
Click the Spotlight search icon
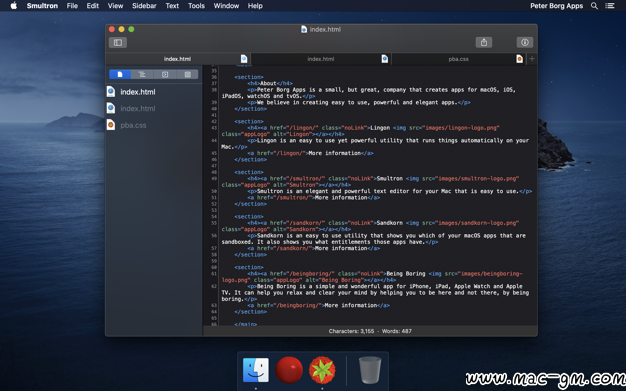tap(594, 6)
